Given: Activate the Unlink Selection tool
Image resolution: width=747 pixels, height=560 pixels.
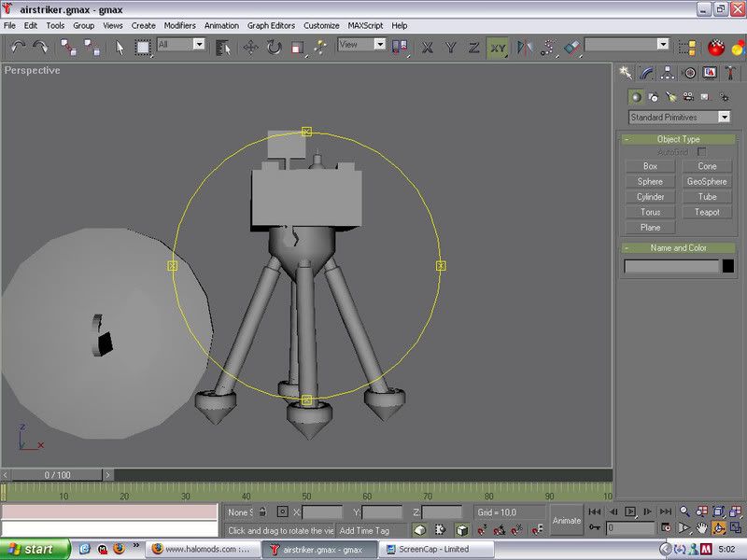Looking at the screenshot, I should (x=92, y=48).
